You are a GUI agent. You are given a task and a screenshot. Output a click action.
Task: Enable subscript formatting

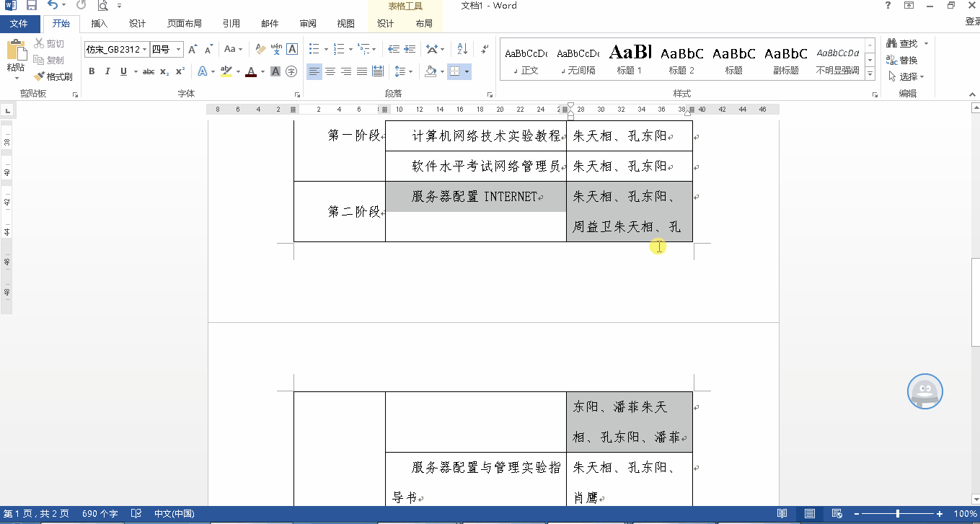[x=165, y=71]
